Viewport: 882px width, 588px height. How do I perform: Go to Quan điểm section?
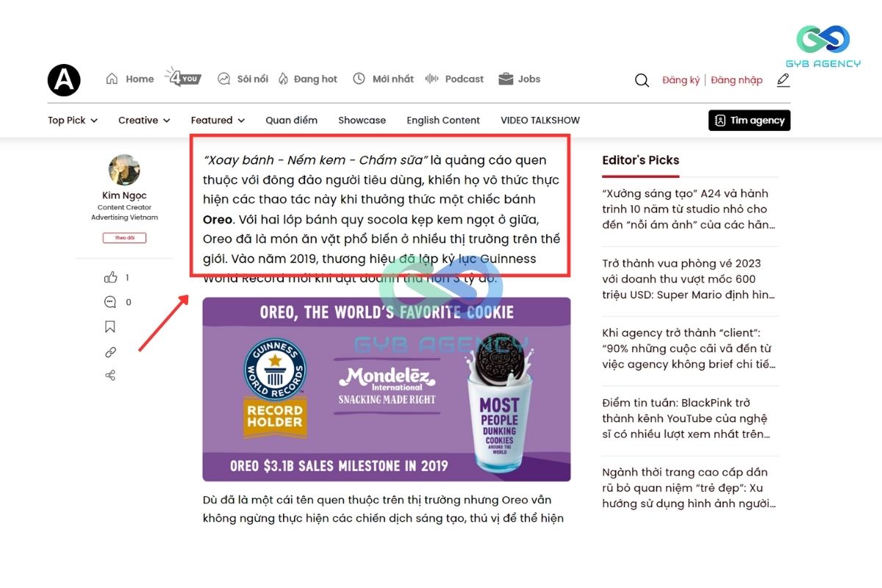pyautogui.click(x=292, y=121)
